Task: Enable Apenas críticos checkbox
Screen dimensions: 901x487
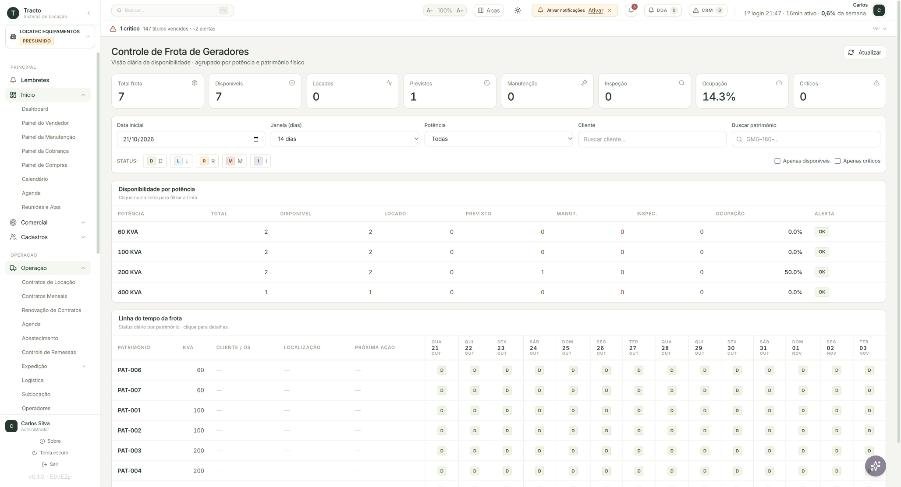Action: click(838, 161)
